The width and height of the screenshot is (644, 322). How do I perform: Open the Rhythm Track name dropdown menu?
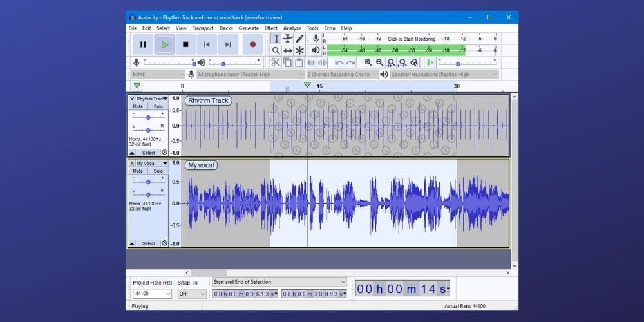click(x=152, y=99)
